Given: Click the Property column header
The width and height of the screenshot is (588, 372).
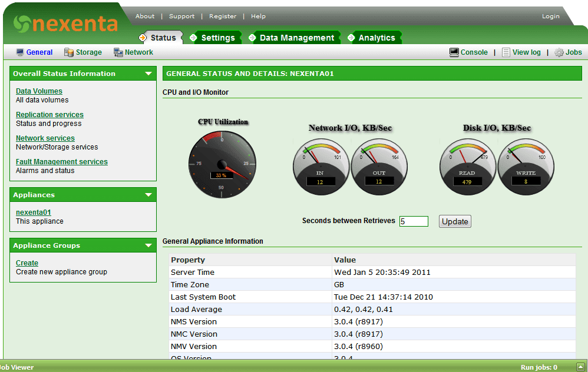Looking at the screenshot, I should pyautogui.click(x=188, y=260).
